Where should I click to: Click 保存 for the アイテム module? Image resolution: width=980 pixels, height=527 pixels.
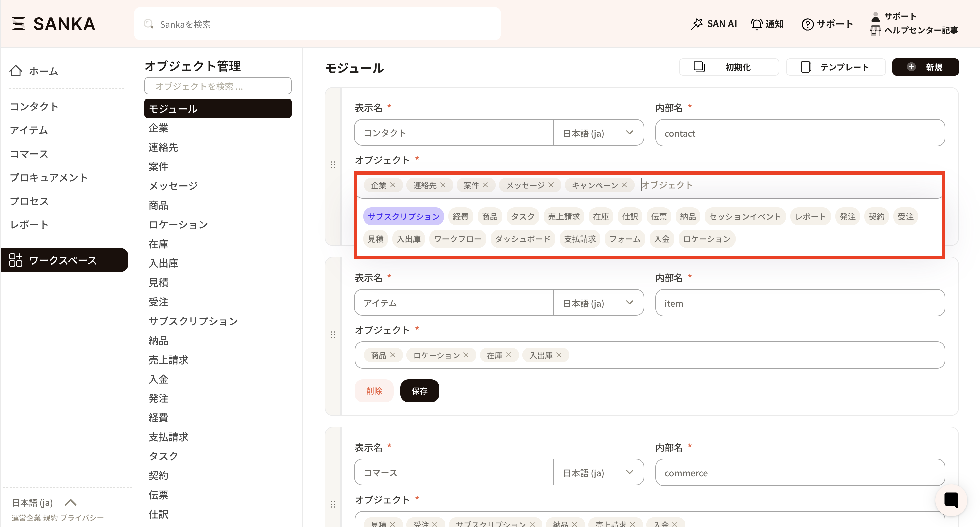tap(420, 390)
